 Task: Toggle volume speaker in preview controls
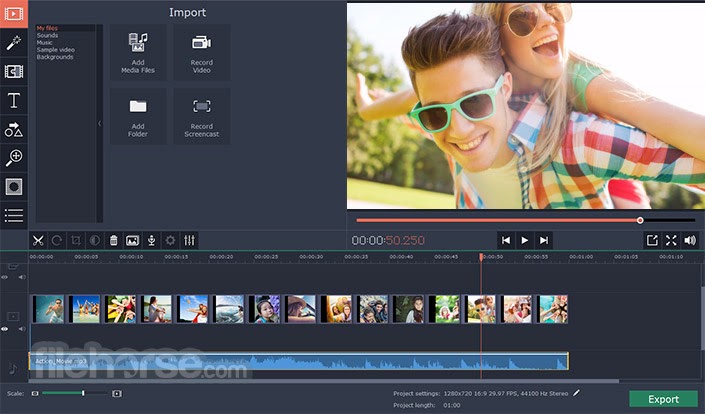690,240
